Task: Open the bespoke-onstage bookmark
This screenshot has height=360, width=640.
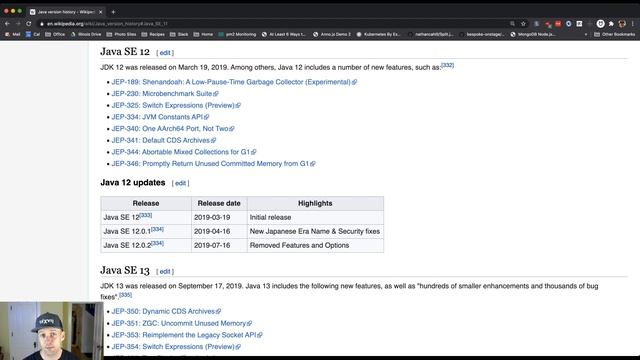Action: (x=482, y=34)
